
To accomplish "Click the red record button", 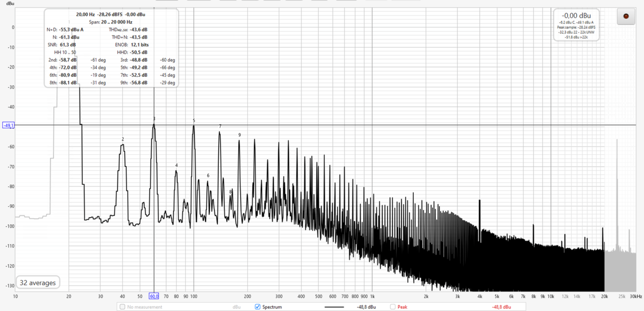I will [626, 16].
